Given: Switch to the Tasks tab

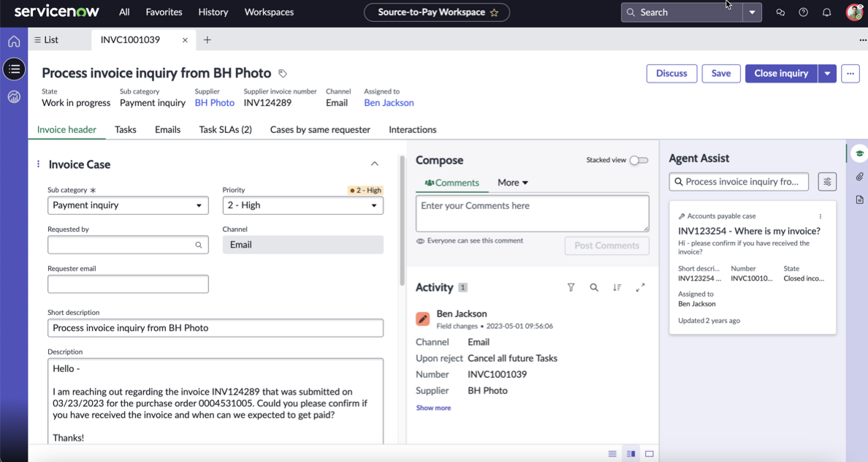Looking at the screenshot, I should tap(126, 129).
